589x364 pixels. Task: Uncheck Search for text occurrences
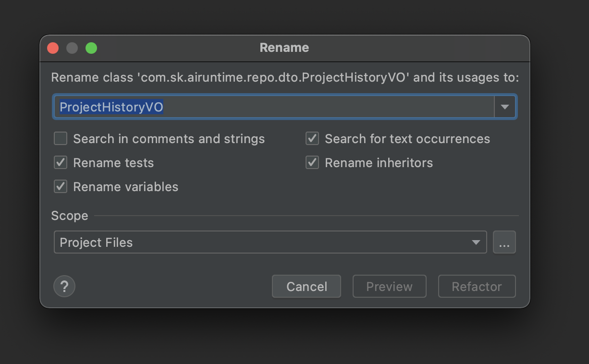[312, 139]
